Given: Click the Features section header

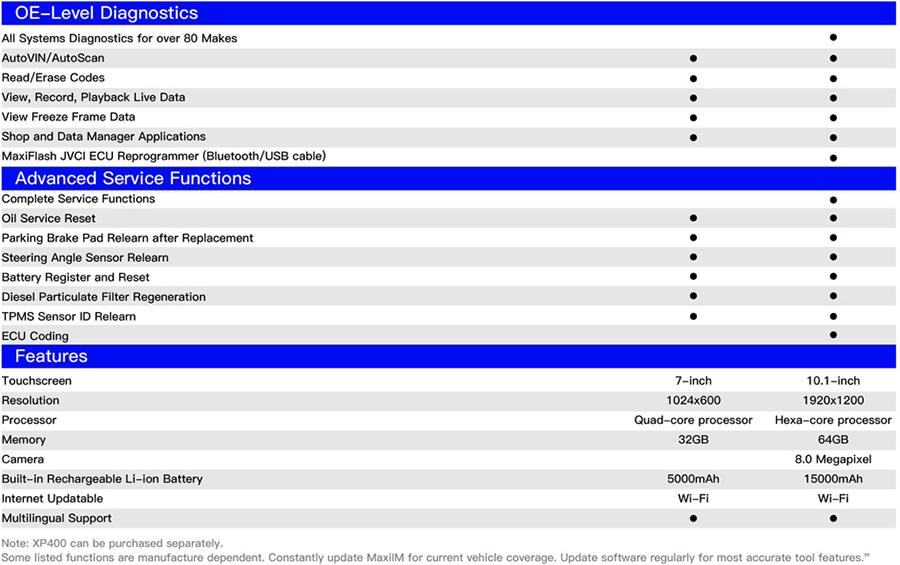Looking at the screenshot, I should pyautogui.click(x=449, y=356).
